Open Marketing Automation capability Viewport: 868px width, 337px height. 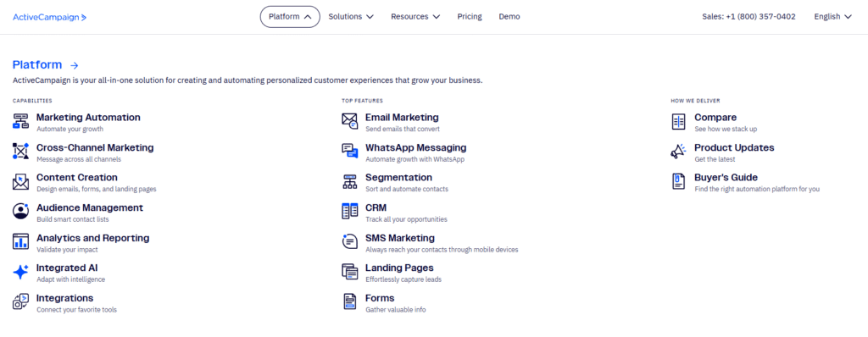(x=88, y=118)
